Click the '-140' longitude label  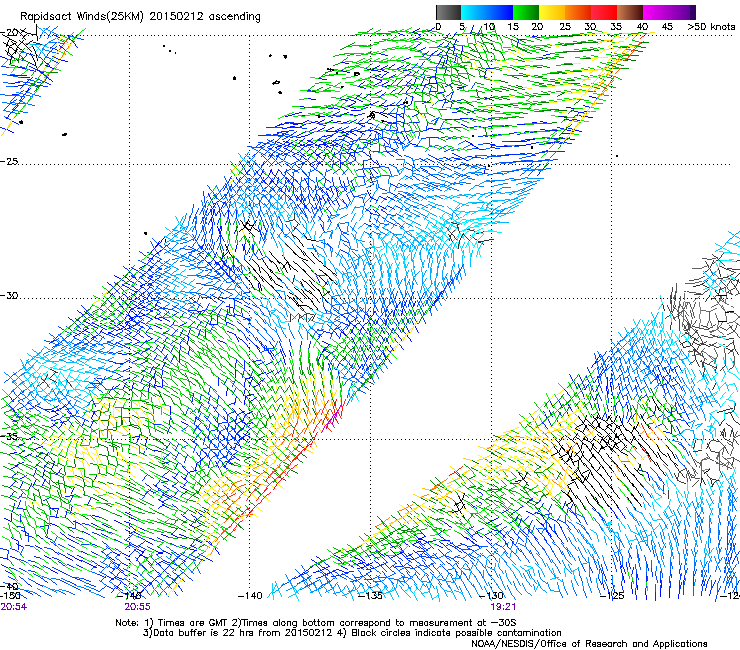(x=250, y=596)
